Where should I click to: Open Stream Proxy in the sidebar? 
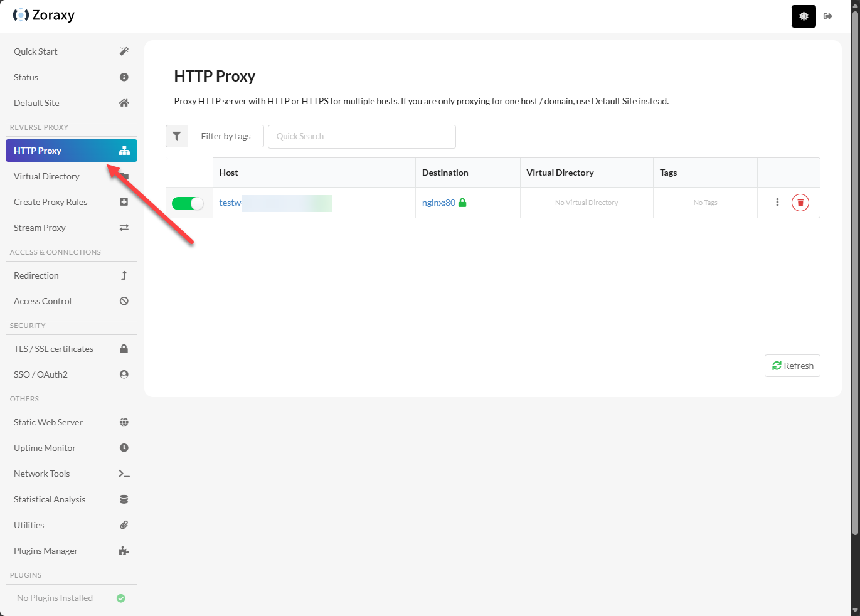coord(40,228)
